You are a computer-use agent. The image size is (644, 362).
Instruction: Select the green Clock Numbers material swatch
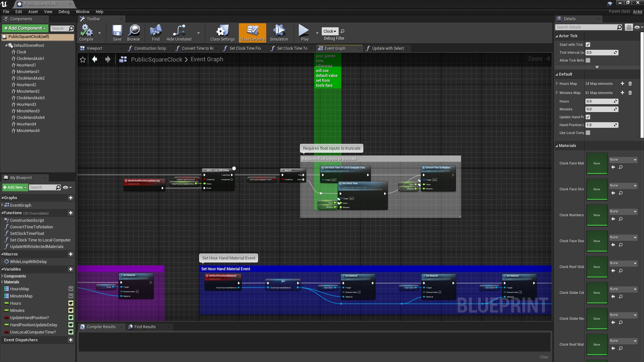597,215
